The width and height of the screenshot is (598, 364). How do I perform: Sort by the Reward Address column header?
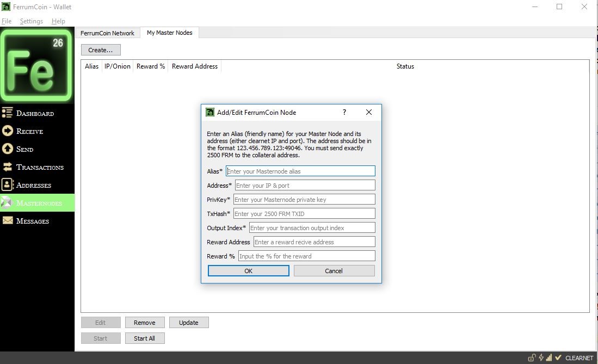tap(195, 66)
